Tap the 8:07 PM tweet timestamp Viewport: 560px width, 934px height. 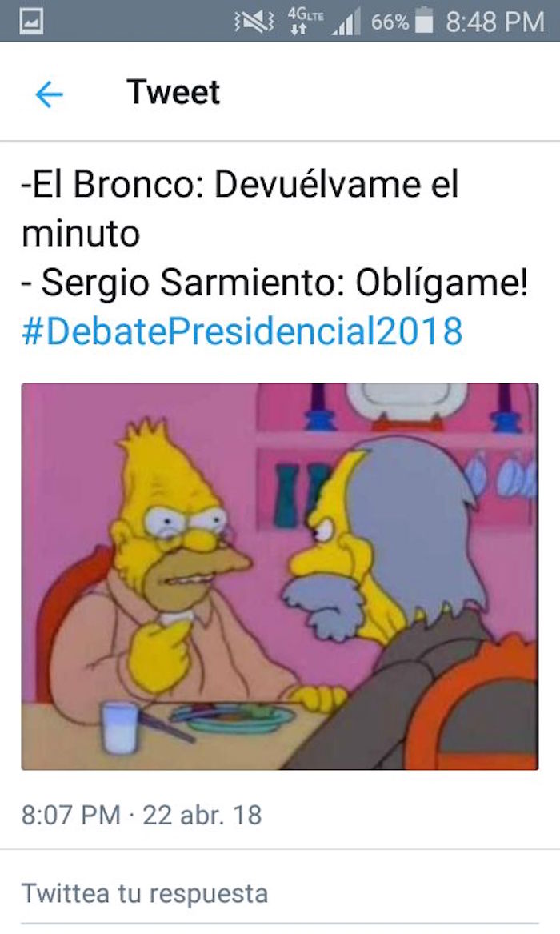(x=71, y=815)
